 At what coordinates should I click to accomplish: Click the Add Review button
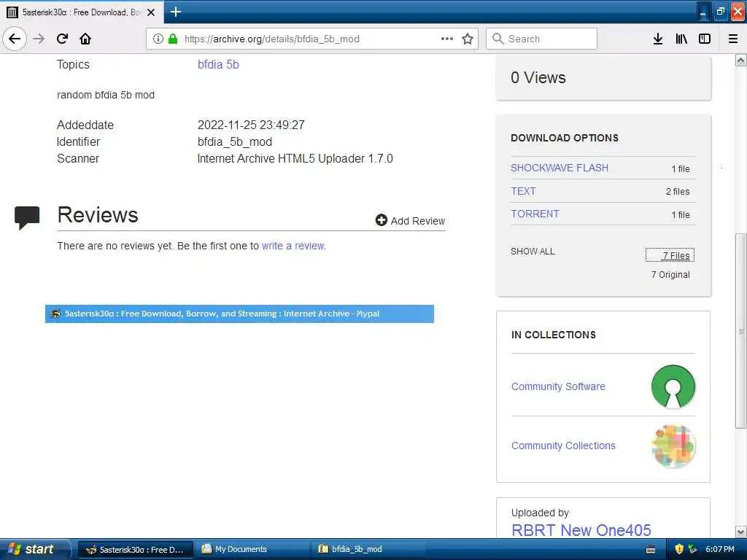point(410,220)
